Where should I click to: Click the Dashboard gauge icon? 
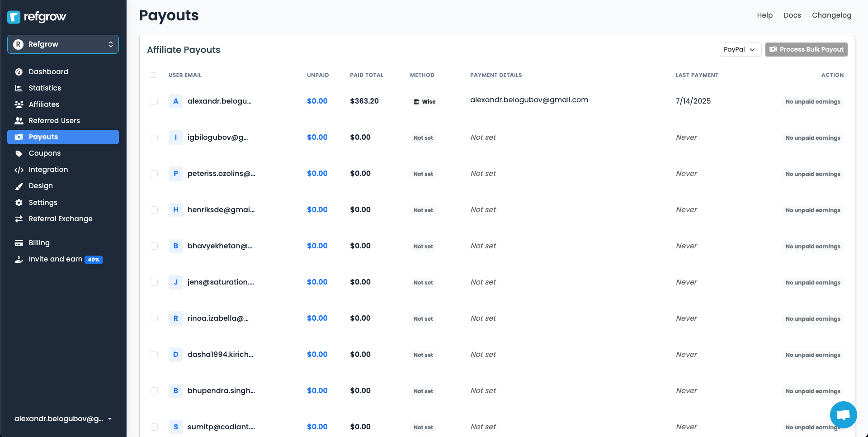19,72
